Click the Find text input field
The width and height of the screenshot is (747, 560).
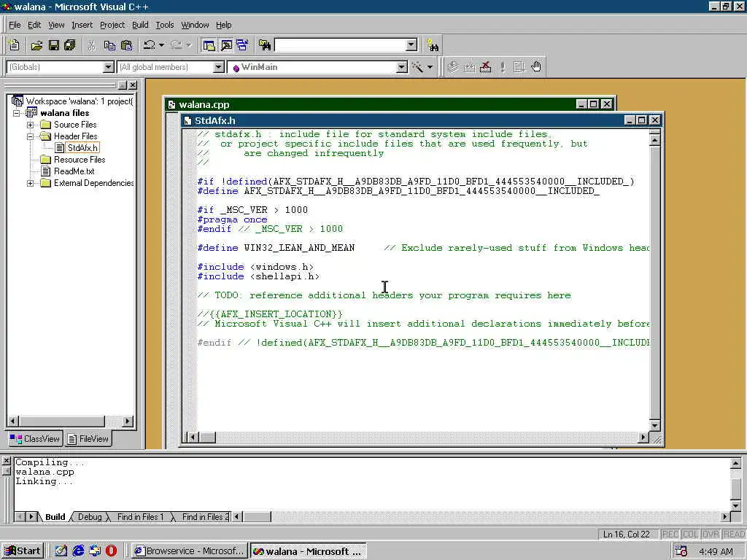(x=341, y=45)
